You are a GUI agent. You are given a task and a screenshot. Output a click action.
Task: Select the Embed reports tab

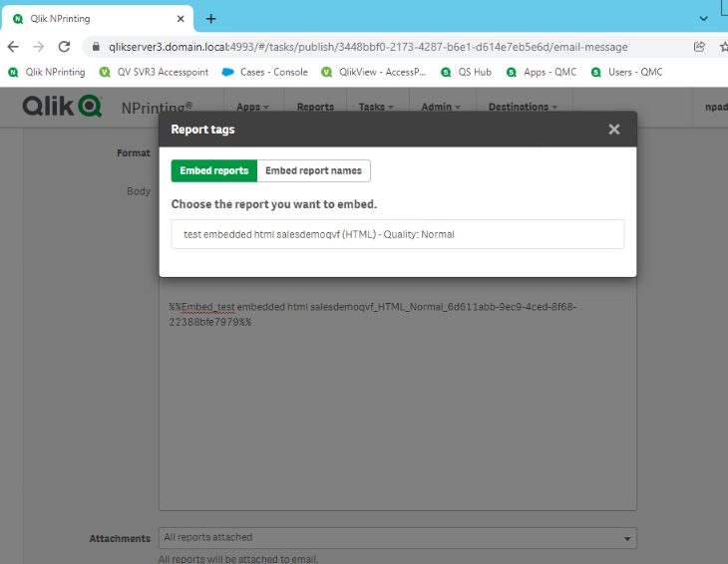214,170
